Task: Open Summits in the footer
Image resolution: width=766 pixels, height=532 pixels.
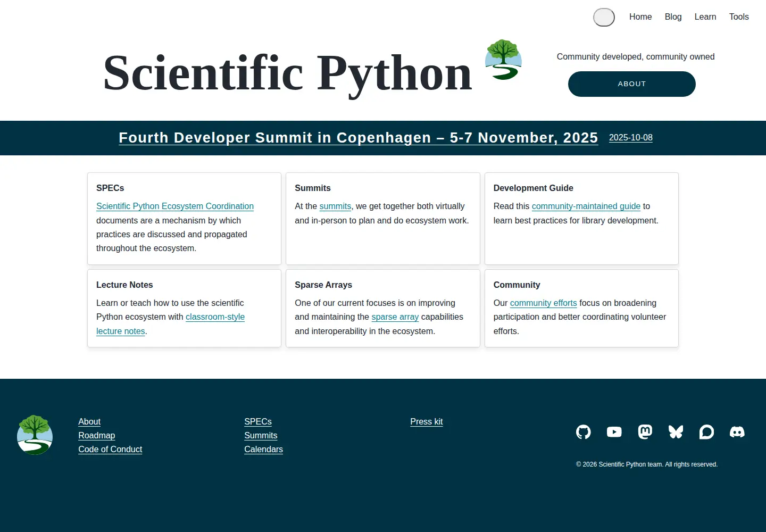Action: click(261, 436)
